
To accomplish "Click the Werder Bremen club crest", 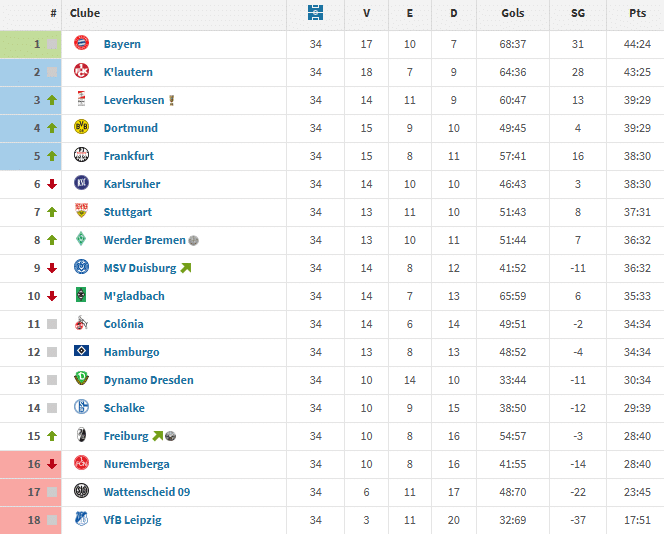I will [x=81, y=240].
